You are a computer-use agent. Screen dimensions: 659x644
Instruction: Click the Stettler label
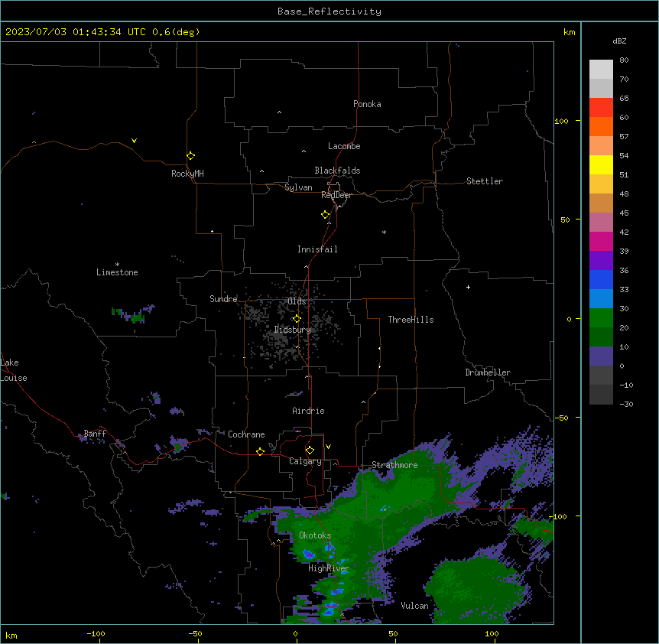tap(484, 181)
